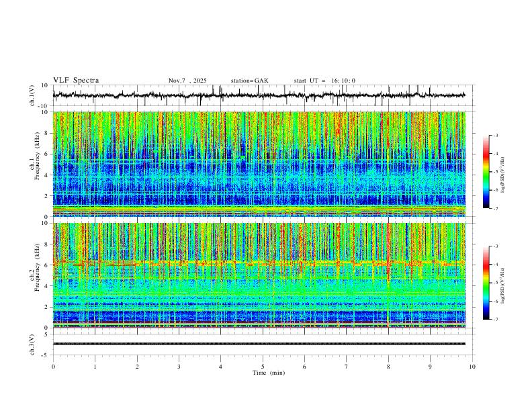532x411 pixels.
Task: Select the date text "Nov.7 , 2025"
Action: (x=187, y=81)
